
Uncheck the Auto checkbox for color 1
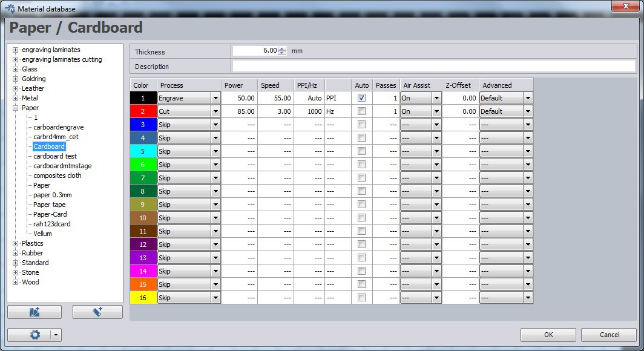click(361, 97)
